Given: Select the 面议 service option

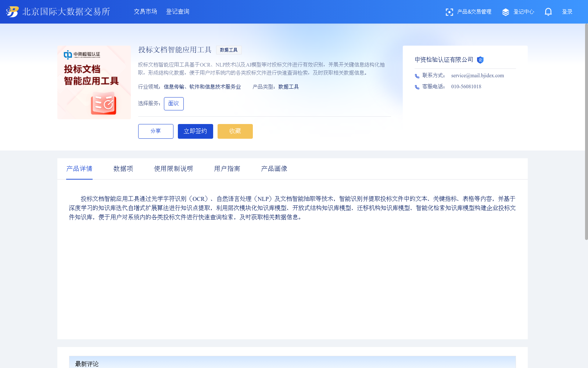Looking at the screenshot, I should tap(174, 104).
